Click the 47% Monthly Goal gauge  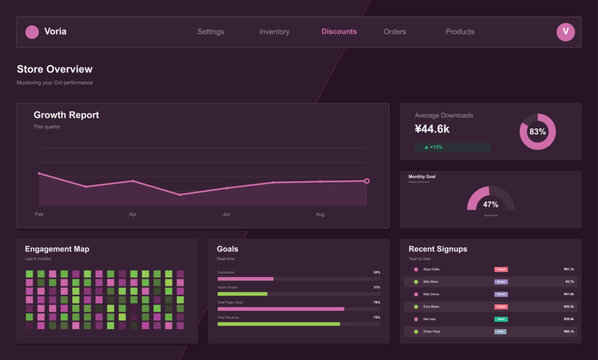(490, 199)
